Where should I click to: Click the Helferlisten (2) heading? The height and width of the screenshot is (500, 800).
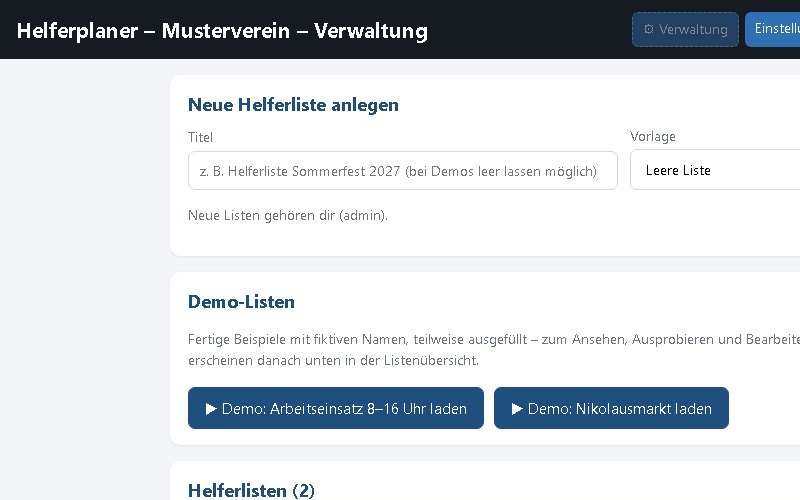coord(251,490)
